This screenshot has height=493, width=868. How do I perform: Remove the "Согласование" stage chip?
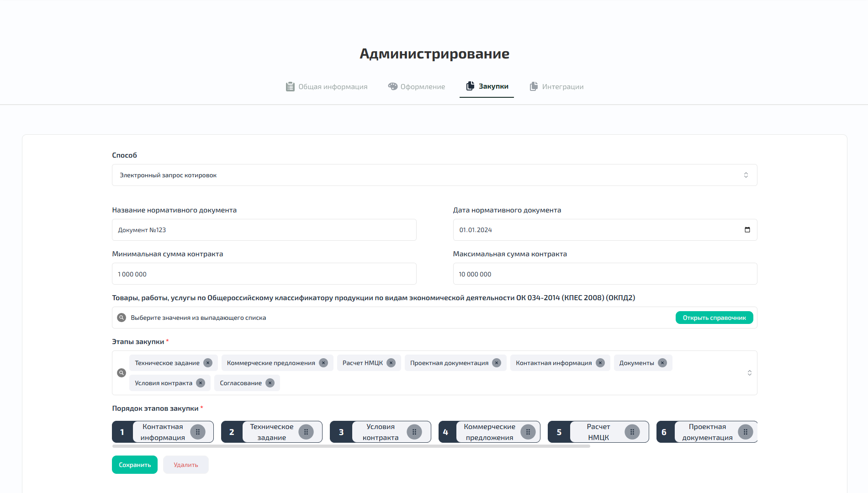pos(270,383)
